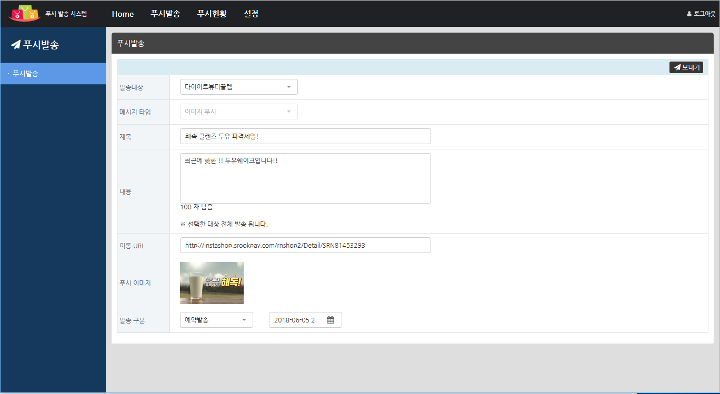Click the 푸시 이미지 row label
The width and height of the screenshot is (720, 394).
click(x=135, y=283)
